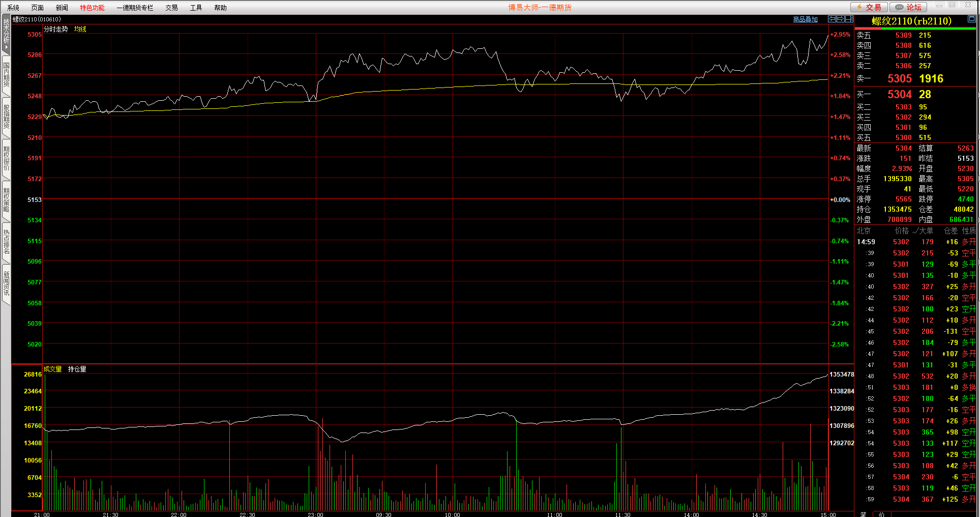Select the 均线 average line label
The height and width of the screenshot is (517, 980).
click(80, 29)
